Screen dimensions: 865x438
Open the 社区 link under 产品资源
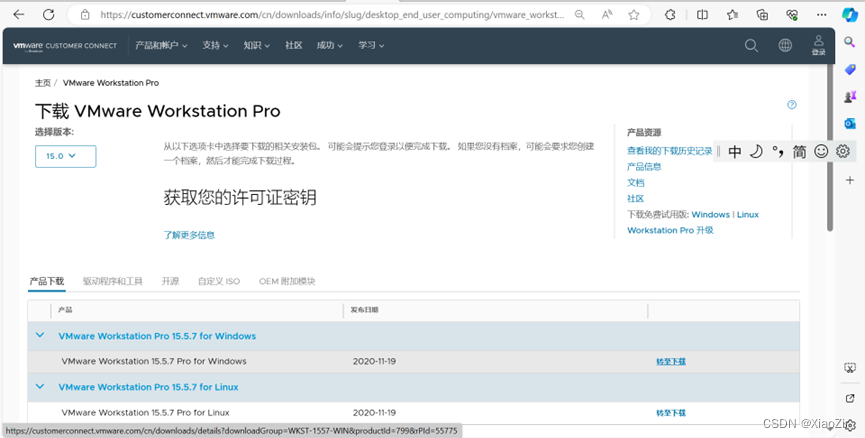click(636, 199)
